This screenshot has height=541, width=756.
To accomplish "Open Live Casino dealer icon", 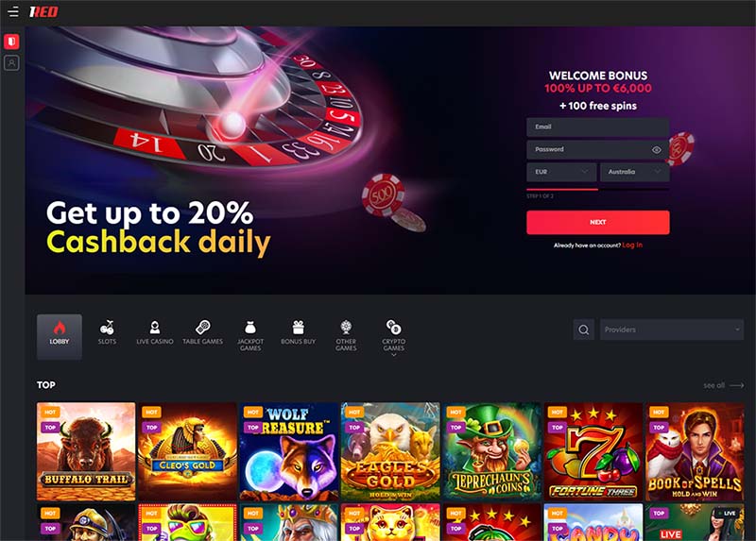I will click(154, 328).
